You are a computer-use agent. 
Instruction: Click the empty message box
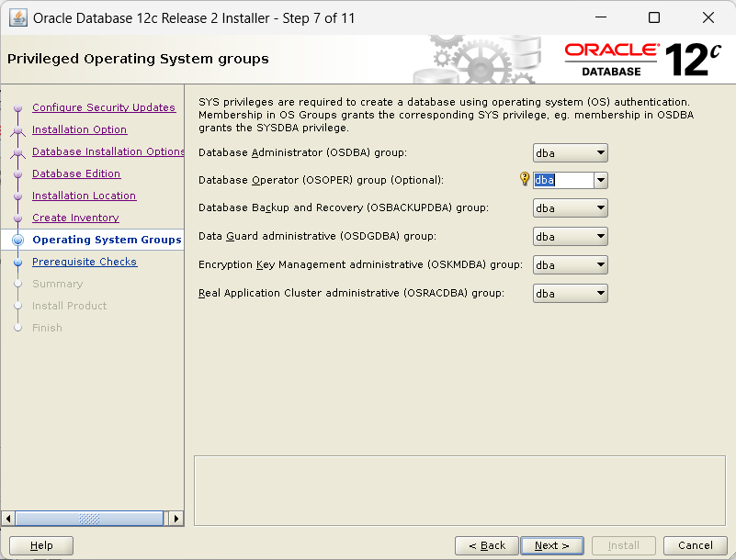coord(459,490)
